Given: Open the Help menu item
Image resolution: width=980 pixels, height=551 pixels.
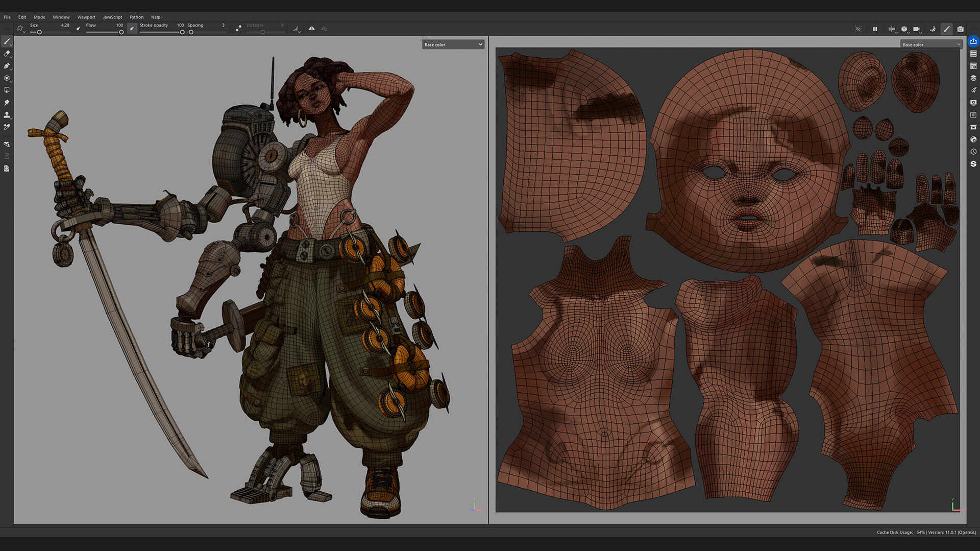Looking at the screenshot, I should pos(156,17).
